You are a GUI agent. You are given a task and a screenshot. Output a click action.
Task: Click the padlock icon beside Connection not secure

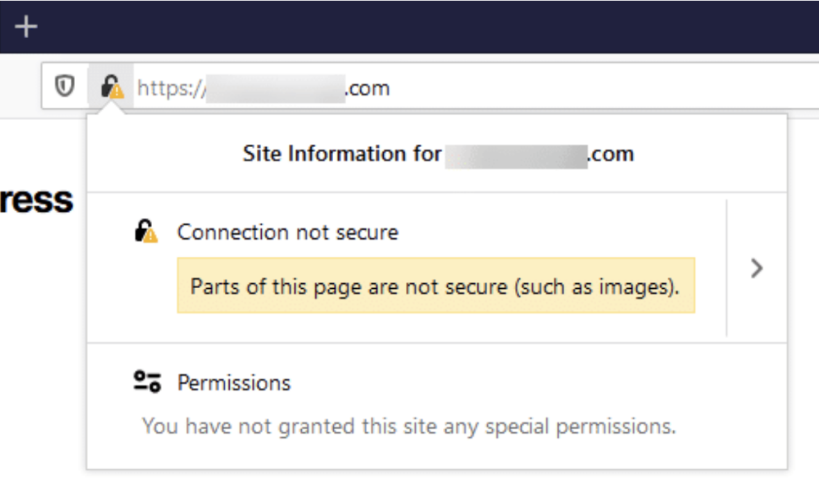146,231
